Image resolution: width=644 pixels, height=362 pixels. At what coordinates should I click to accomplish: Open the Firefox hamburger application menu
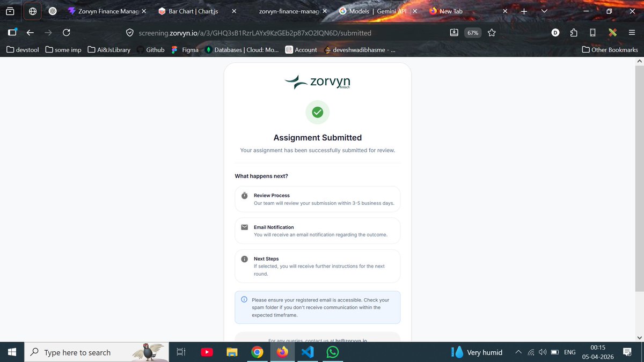(631, 33)
